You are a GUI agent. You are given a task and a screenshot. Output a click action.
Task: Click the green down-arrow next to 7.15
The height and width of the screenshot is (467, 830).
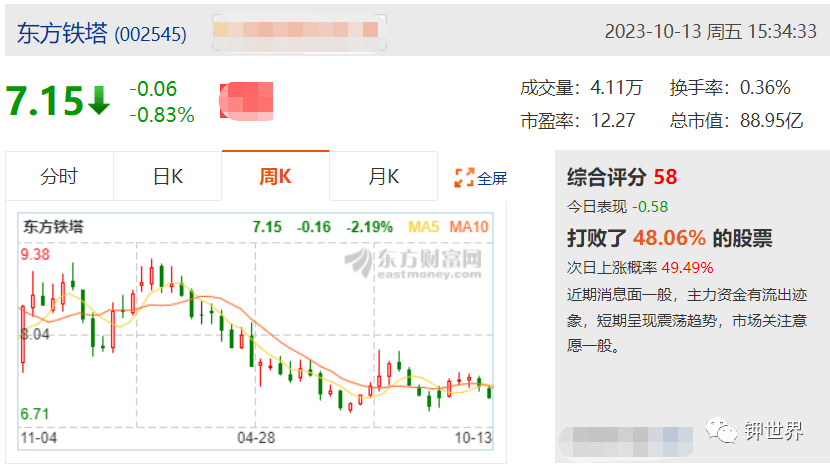pos(99,101)
